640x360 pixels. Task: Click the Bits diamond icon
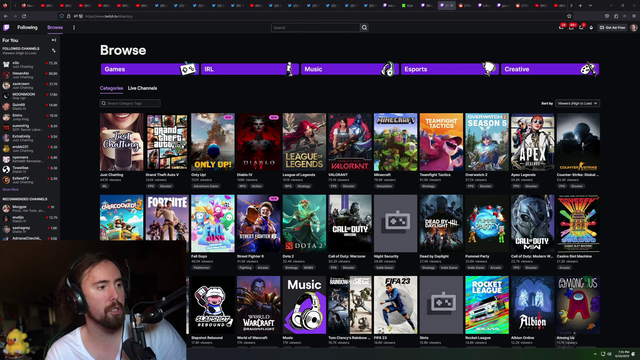tap(591, 27)
